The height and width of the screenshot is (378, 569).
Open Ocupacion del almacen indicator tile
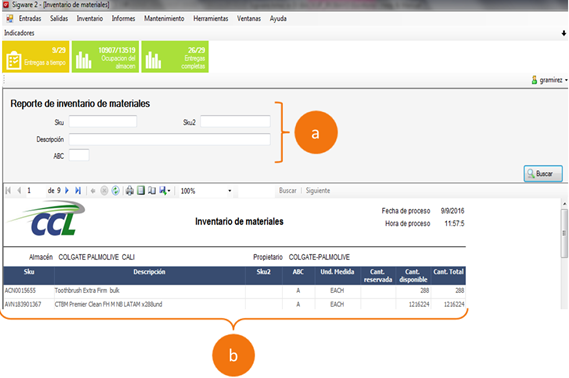point(105,57)
